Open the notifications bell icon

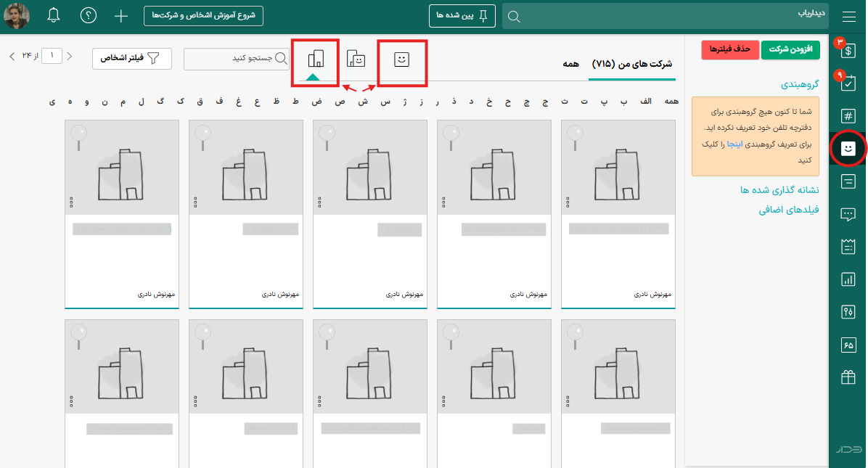54,15
